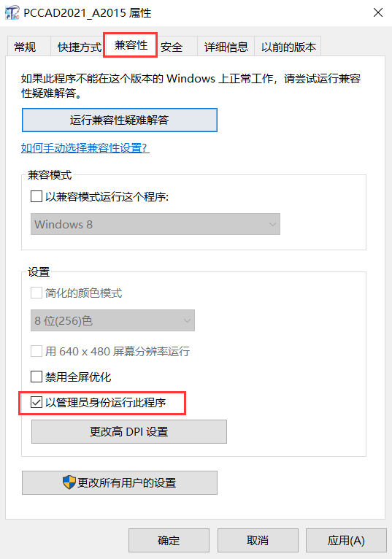Go to the 详细信息 tab
The image size is (392, 559).
click(226, 47)
